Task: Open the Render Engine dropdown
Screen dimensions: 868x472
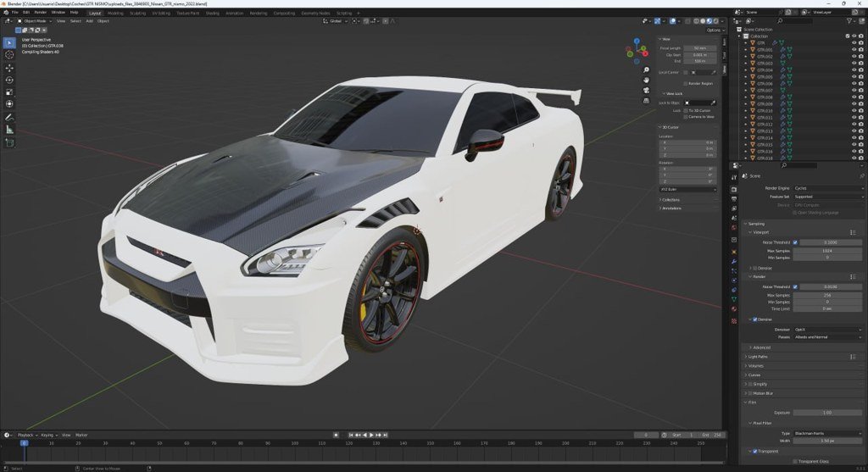Action: click(827, 188)
